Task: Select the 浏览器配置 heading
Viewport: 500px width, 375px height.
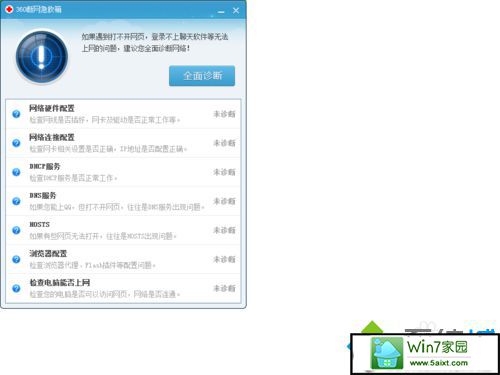Action: (48, 253)
